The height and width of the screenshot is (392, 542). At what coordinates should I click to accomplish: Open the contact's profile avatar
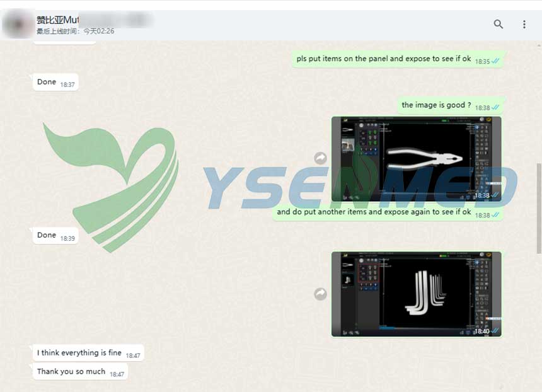click(16, 25)
